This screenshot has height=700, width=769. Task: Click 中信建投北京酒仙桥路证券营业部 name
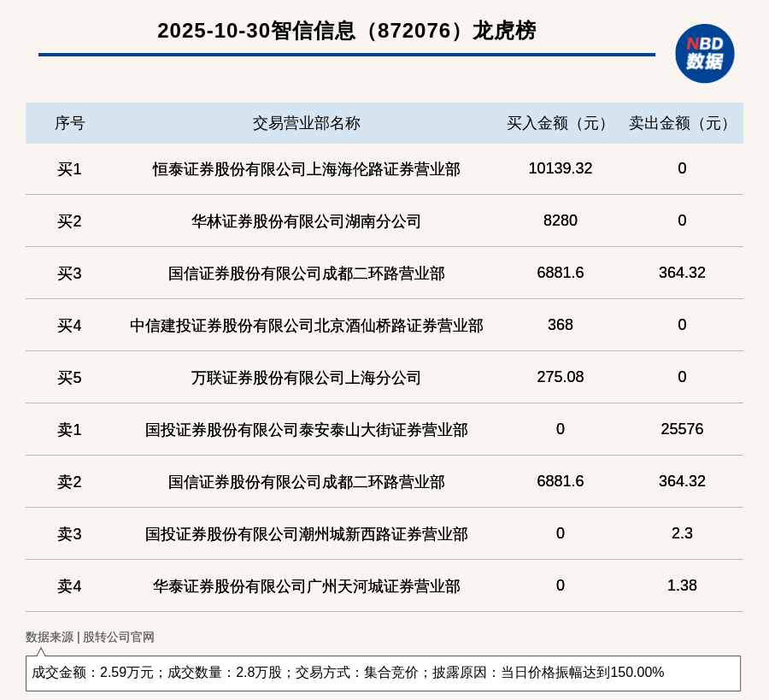coord(306,326)
